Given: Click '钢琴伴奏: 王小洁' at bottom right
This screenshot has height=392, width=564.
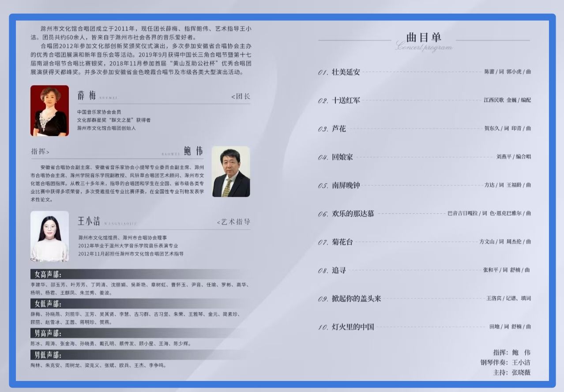Looking at the screenshot, I should tap(505, 363).
